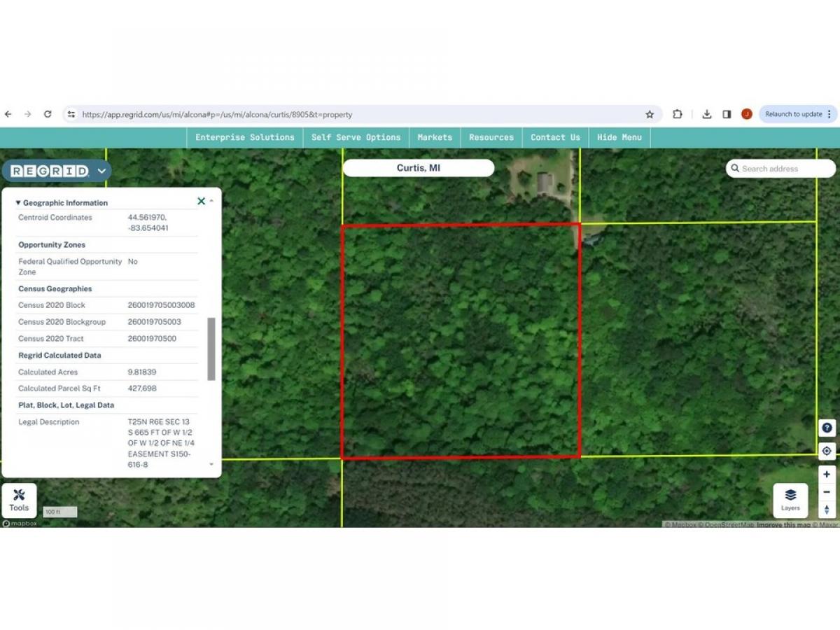The image size is (840, 630).
Task: Zoom out of the map
Action: tap(827, 492)
